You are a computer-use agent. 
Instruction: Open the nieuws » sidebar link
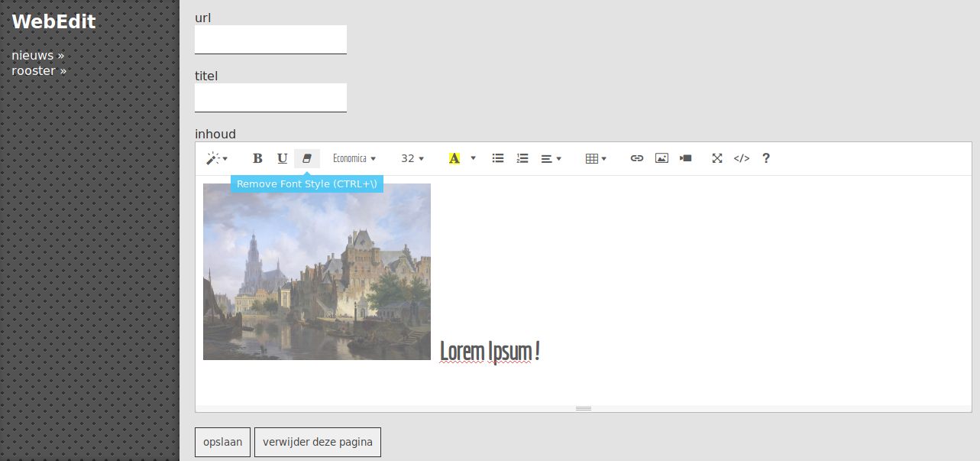click(x=38, y=56)
